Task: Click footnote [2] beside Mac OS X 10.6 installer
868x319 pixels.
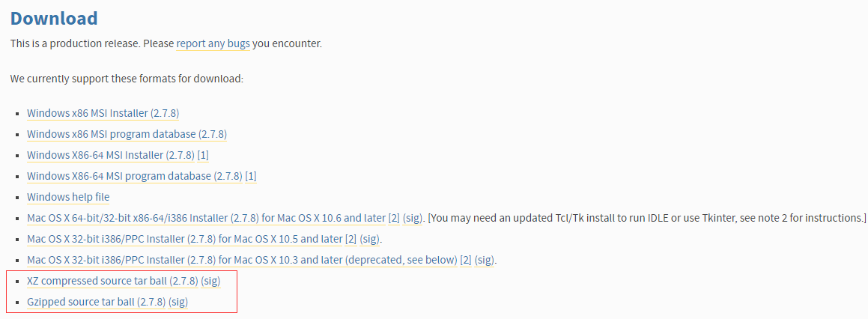Action: click(394, 218)
